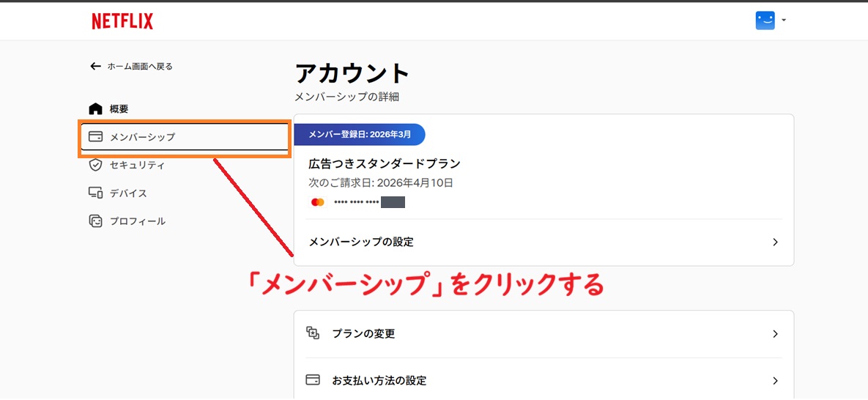
Task: Open プロフィール in the sidebar
Action: pos(137,221)
